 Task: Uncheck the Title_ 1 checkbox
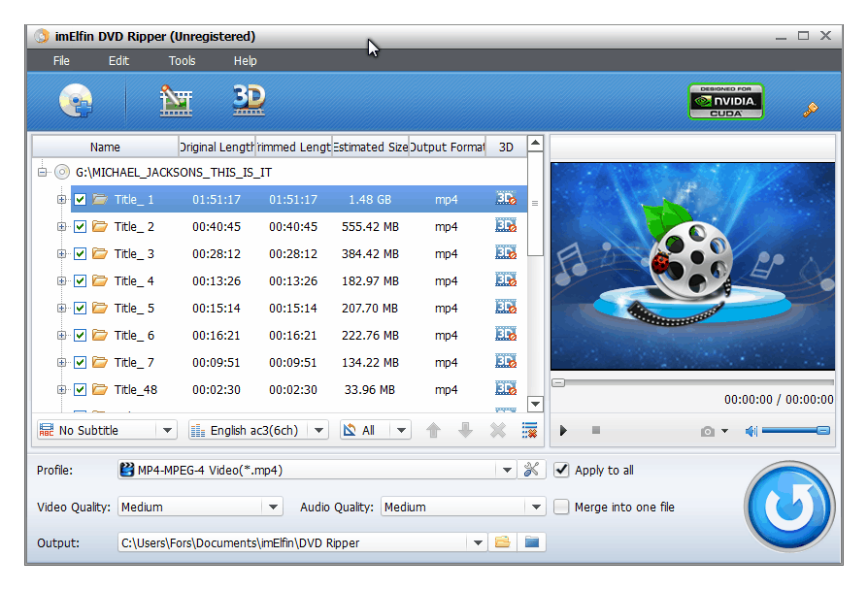pos(81,199)
